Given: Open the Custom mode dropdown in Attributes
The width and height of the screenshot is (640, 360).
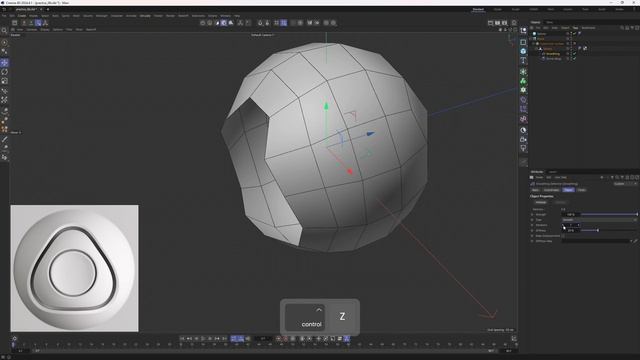Looking at the screenshot, I should [x=626, y=184].
